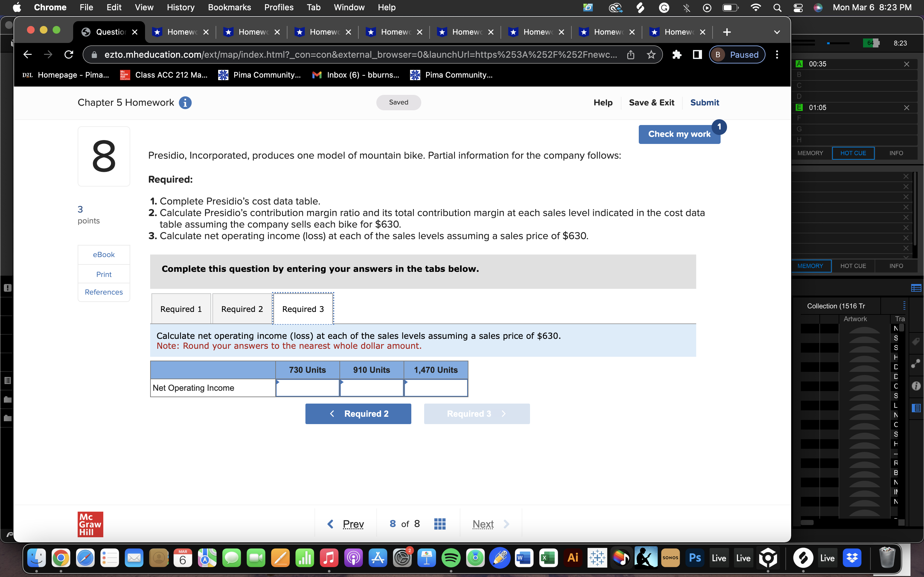This screenshot has width=924, height=577.
Task: Open Spotify from the dock
Action: (451, 558)
